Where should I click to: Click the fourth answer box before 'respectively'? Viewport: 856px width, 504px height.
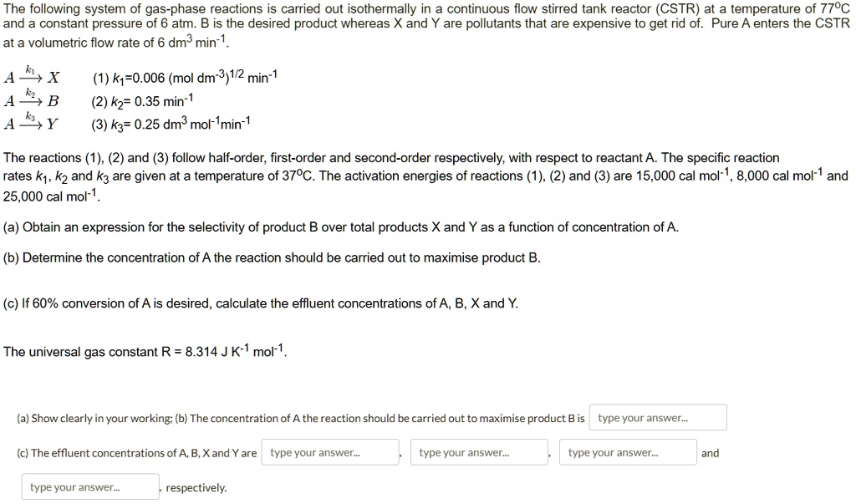click(x=92, y=486)
